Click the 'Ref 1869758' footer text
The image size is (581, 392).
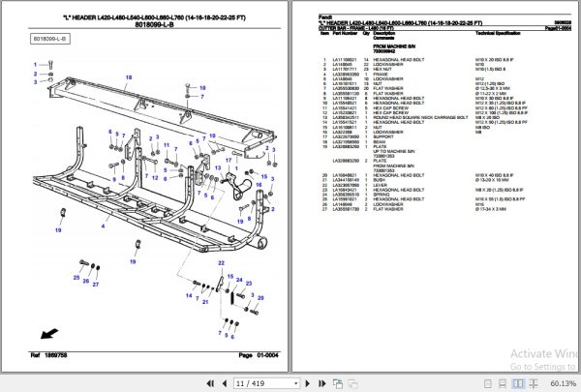coord(48,355)
